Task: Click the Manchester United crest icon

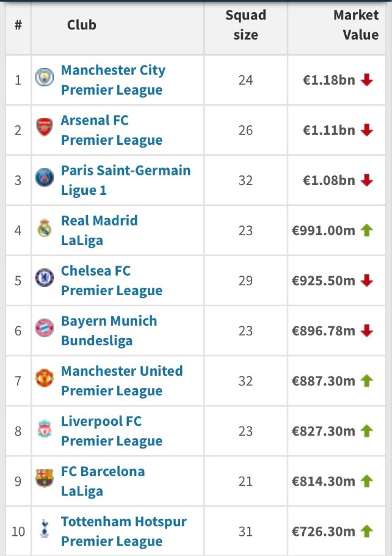Action: coord(45,379)
